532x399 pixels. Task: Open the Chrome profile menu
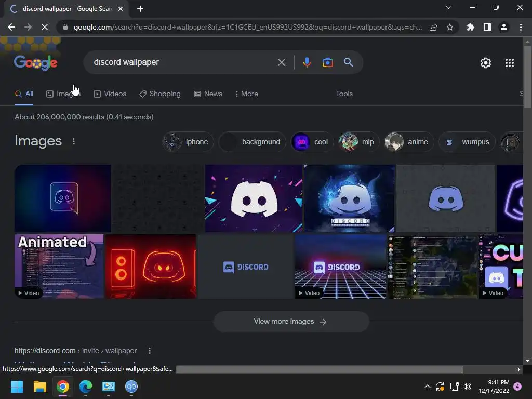(504, 27)
